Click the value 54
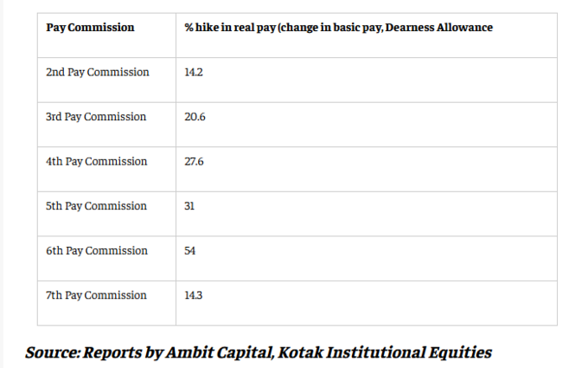 tap(189, 251)
